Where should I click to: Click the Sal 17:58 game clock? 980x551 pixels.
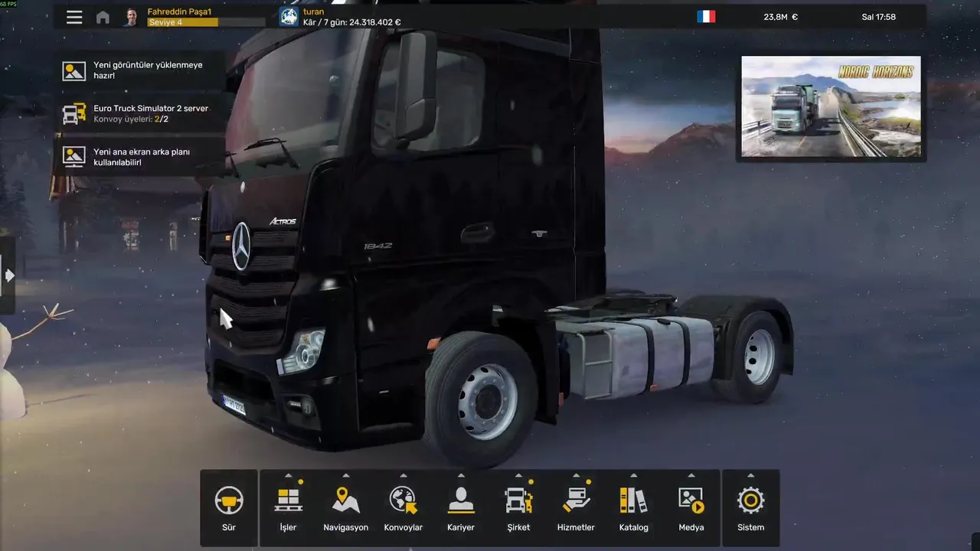(878, 17)
